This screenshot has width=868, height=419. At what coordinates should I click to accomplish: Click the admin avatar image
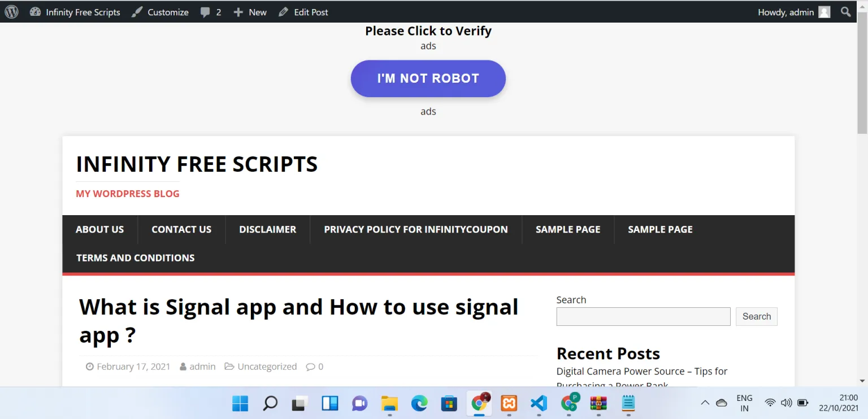tap(824, 12)
